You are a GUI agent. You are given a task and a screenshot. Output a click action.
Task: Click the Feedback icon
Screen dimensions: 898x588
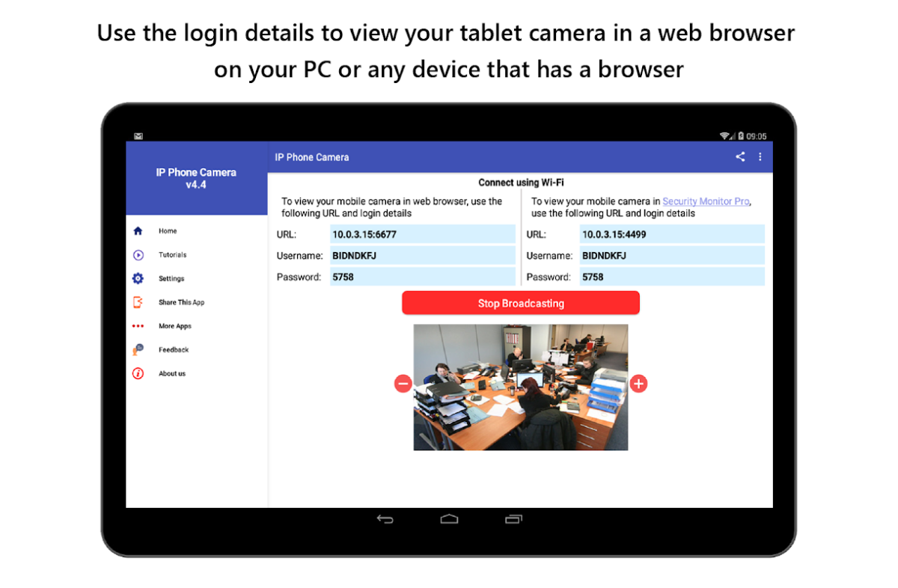(x=138, y=349)
